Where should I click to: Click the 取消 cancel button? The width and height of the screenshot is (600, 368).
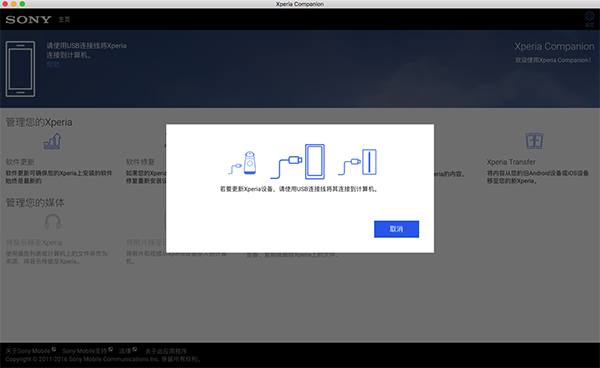(396, 229)
